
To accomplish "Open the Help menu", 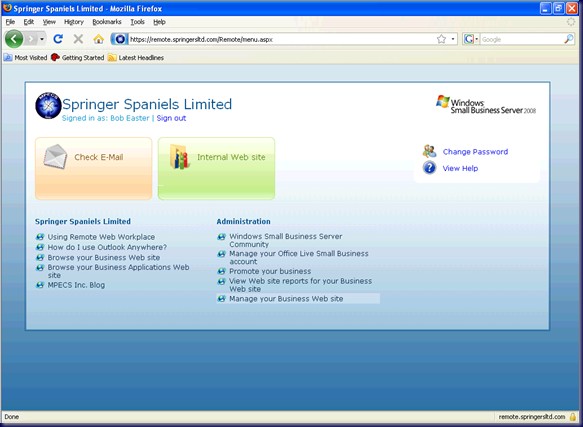I will tap(159, 22).
